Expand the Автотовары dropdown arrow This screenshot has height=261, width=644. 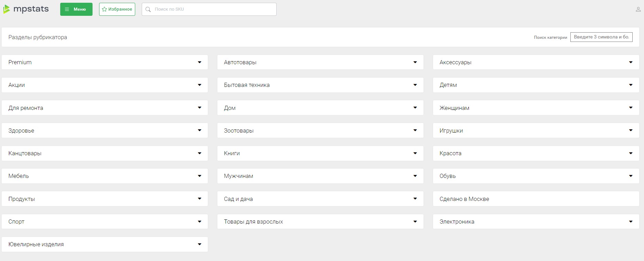point(415,62)
